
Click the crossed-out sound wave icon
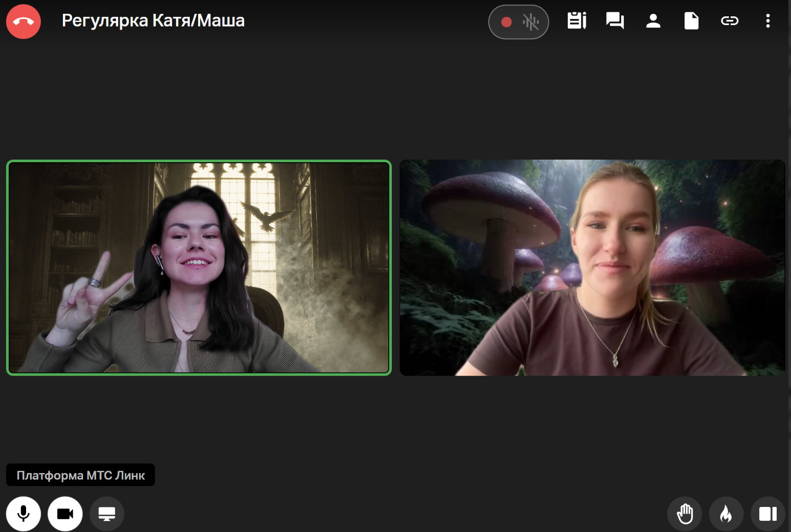[x=531, y=22]
